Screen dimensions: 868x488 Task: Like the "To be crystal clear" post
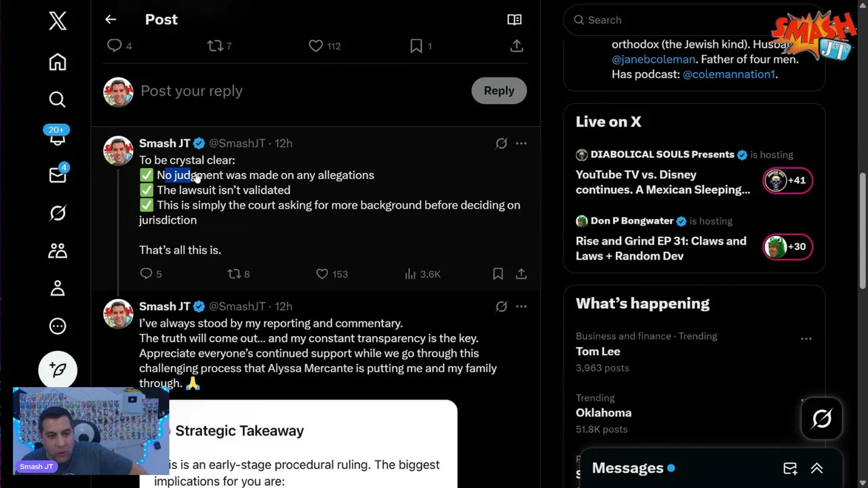[x=322, y=274]
